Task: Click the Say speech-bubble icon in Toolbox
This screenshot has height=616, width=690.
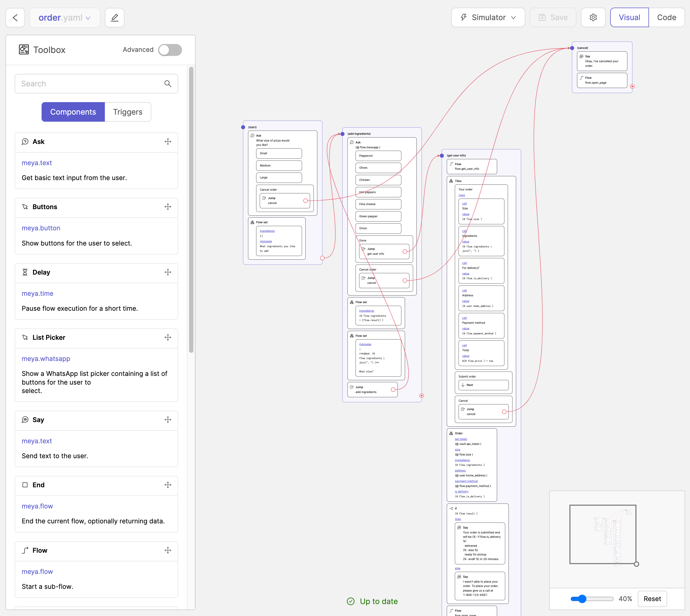Action: pos(25,420)
